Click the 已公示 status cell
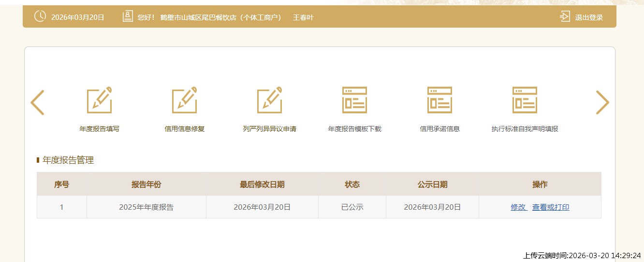The height and width of the screenshot is (262, 644). tap(352, 207)
